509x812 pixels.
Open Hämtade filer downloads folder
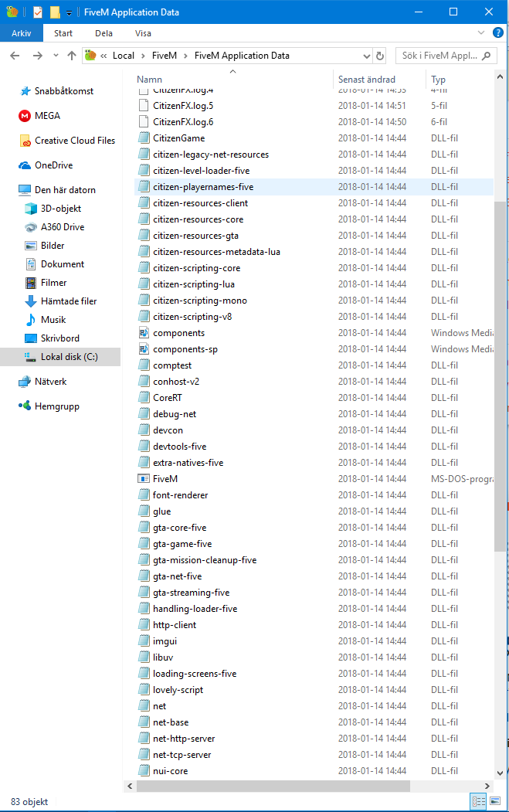coord(60,301)
